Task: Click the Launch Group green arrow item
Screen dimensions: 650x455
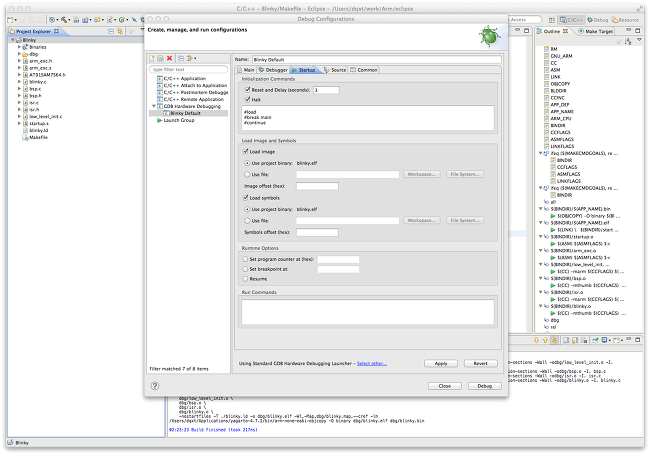Action: (x=175, y=120)
